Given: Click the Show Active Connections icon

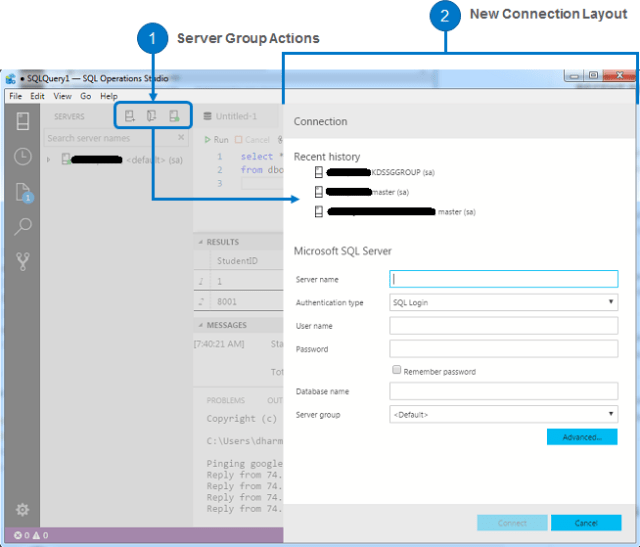Looking at the screenshot, I should 174,116.
